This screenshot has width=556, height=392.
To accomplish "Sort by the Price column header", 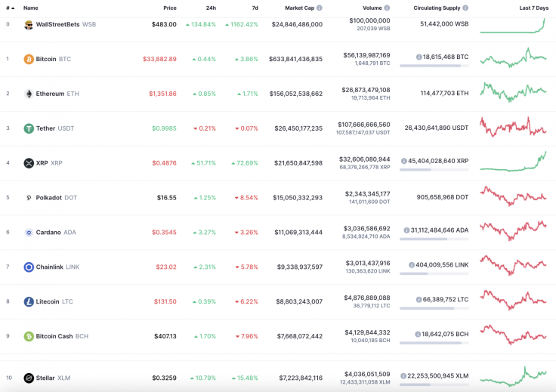I will (x=170, y=8).
